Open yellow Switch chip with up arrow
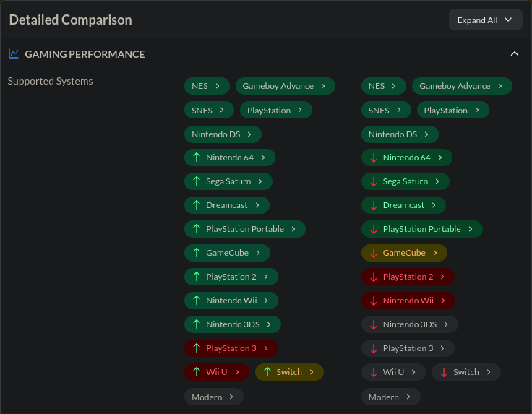 289,372
